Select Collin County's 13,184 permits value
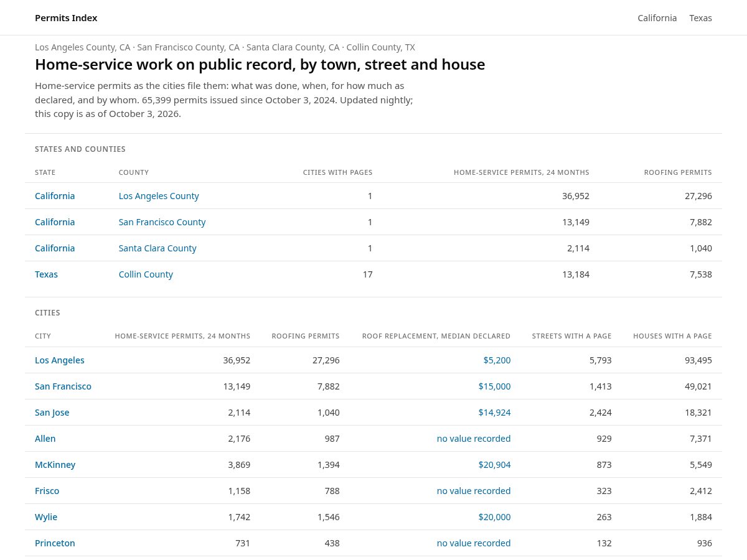Viewport: 747px width, 560px height. click(x=576, y=274)
